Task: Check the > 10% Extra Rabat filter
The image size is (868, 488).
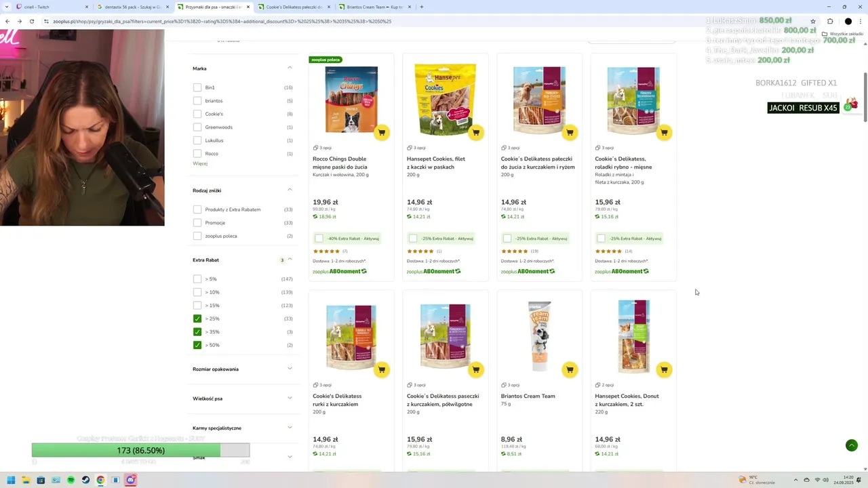Action: coord(197,292)
